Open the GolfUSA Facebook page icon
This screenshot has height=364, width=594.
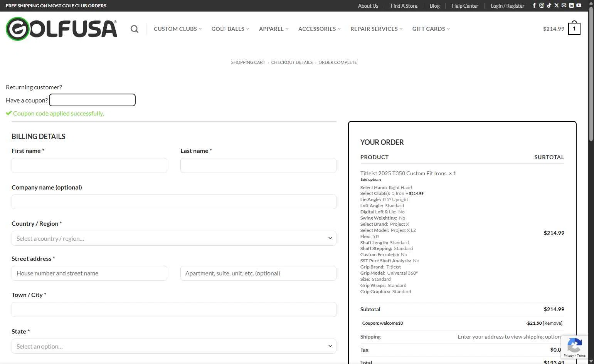[534, 5]
